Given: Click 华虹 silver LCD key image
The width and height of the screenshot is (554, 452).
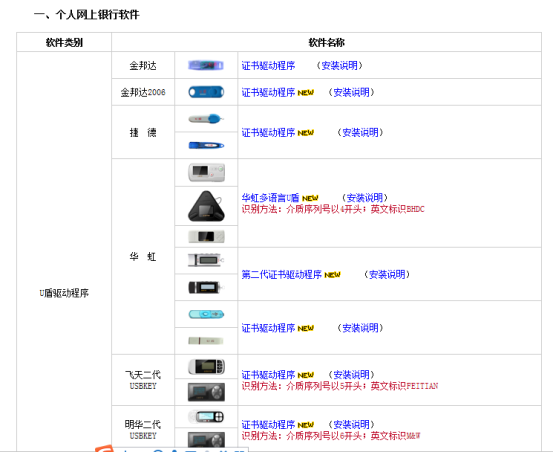Looking at the screenshot, I should [206, 260].
